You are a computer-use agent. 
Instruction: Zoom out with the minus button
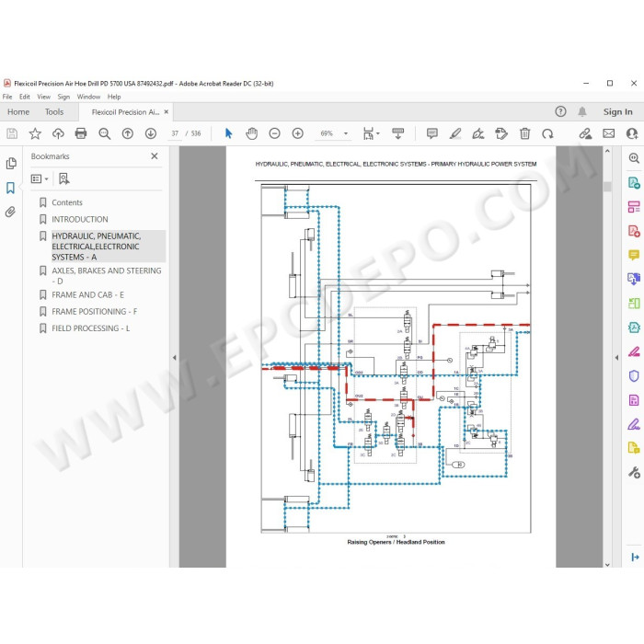point(274,133)
